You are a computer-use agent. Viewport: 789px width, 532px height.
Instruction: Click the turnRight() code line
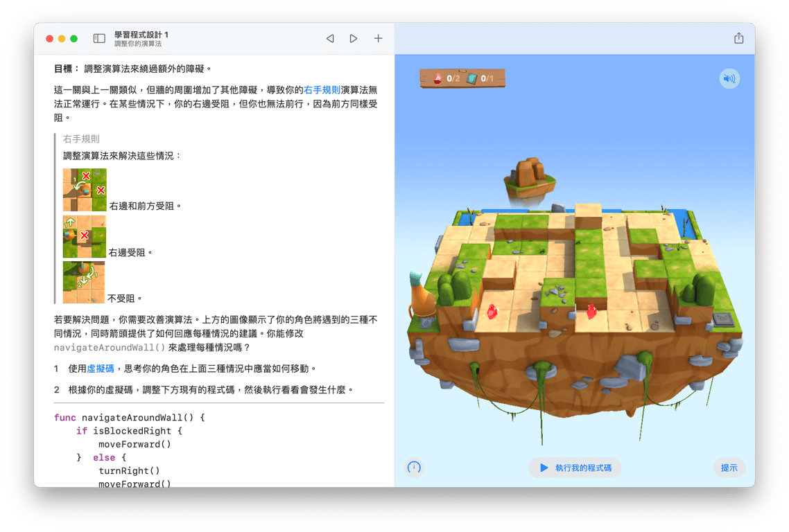[130, 470]
